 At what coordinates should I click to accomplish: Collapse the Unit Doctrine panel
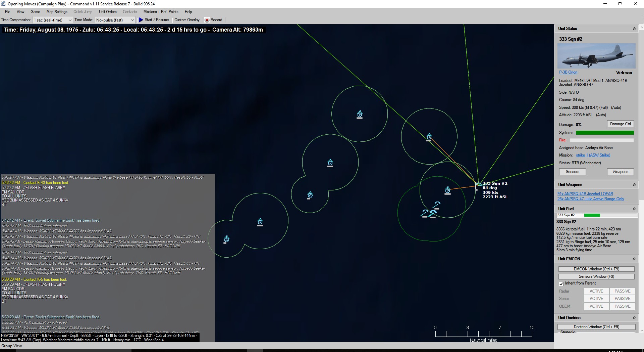click(634, 318)
